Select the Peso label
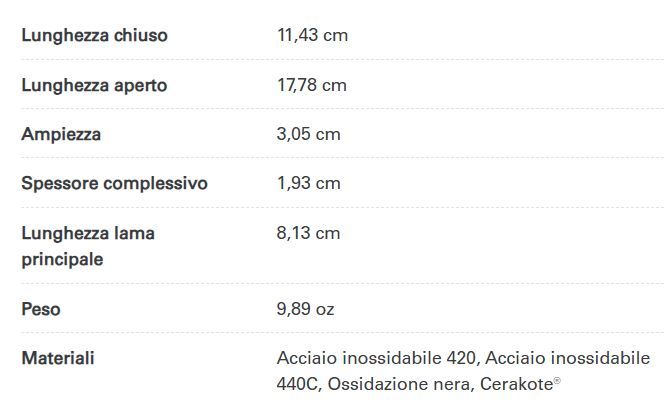The height and width of the screenshot is (404, 668). [x=40, y=309]
